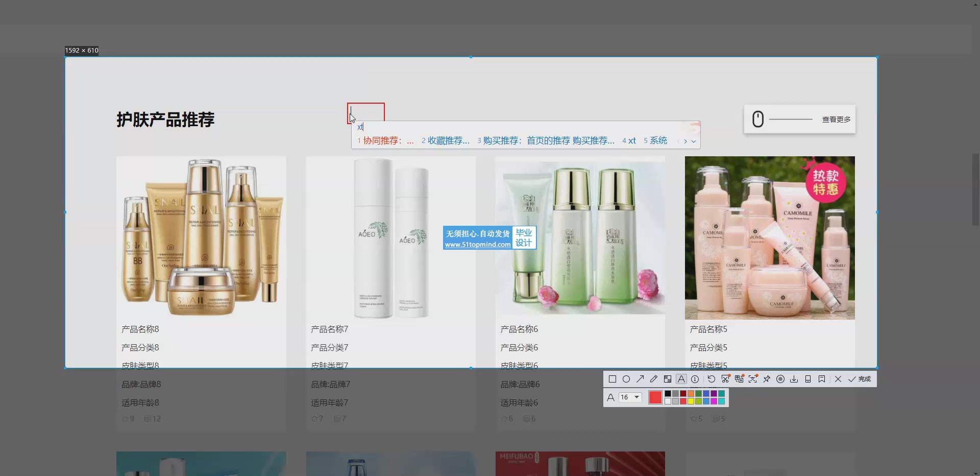Pin the screenshot to screen
Screen dimensions: 980x476
pos(767,379)
